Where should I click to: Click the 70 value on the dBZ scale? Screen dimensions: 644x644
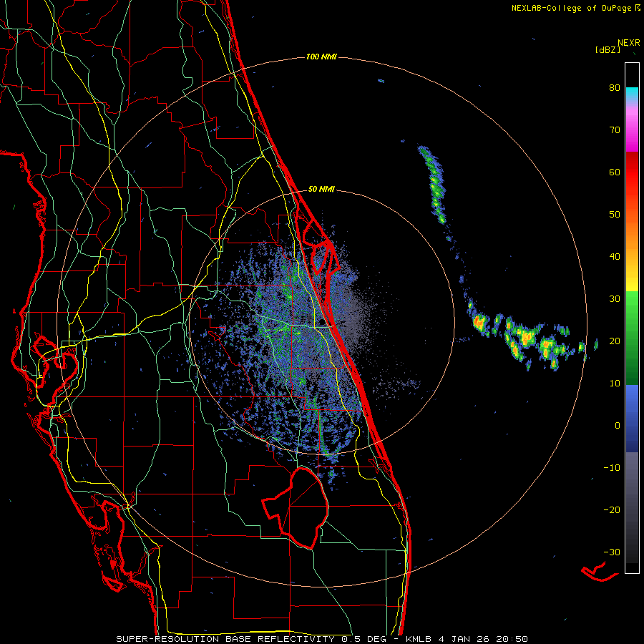point(615,130)
